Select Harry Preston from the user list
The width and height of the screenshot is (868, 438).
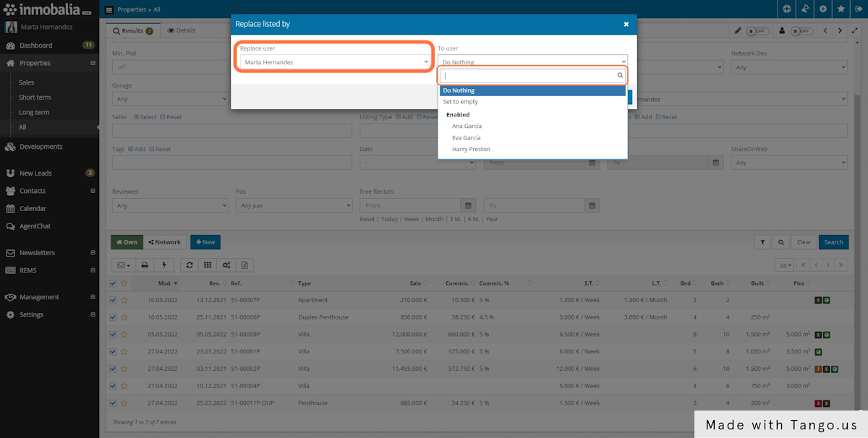470,149
